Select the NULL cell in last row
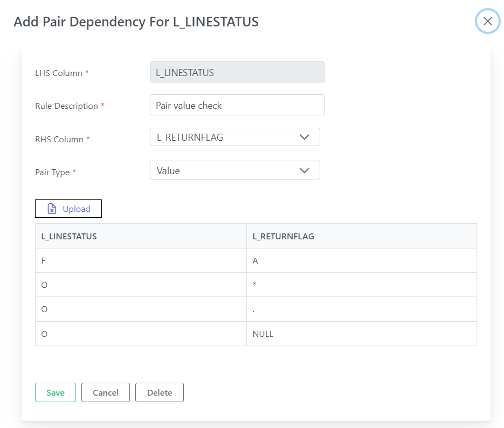This screenshot has width=504, height=428. (362, 334)
